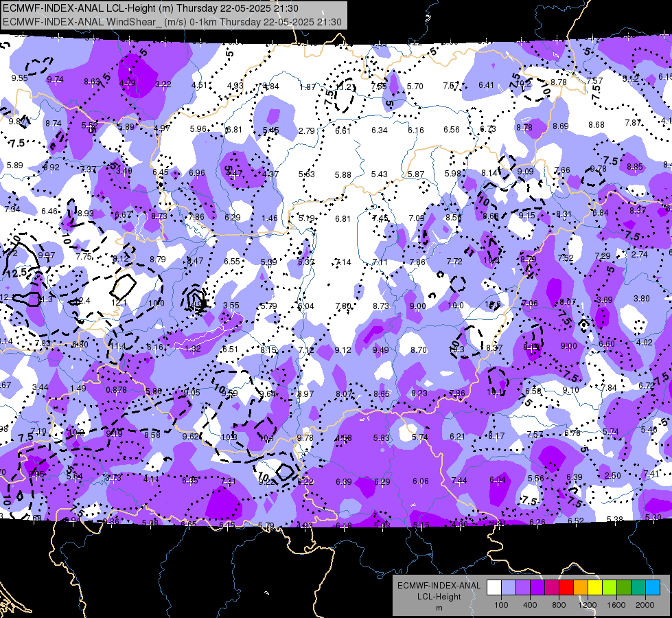Viewport: 672px width, 618px height.
Task: Click the wind shear value 1.32
Action: 192,349
